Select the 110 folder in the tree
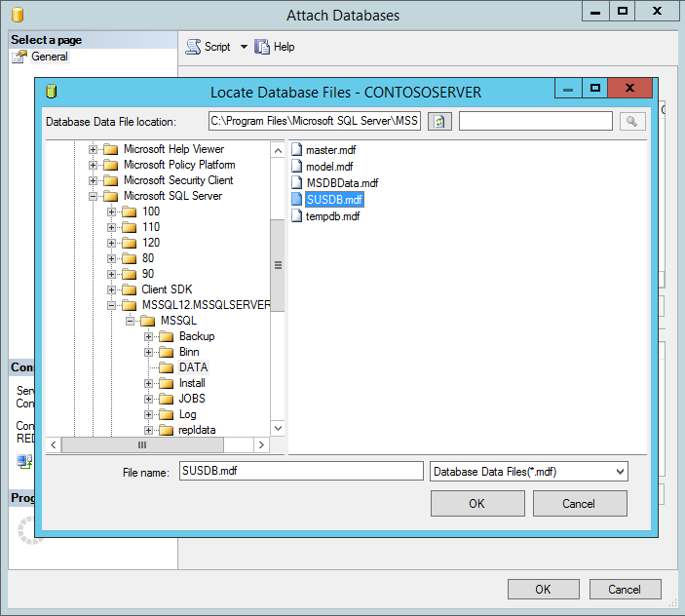 click(x=151, y=227)
